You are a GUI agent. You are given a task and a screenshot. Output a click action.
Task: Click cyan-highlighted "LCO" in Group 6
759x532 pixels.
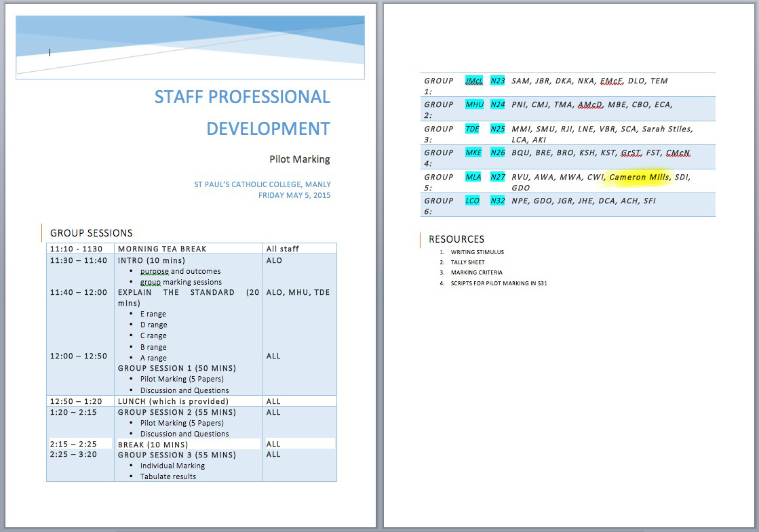point(472,201)
